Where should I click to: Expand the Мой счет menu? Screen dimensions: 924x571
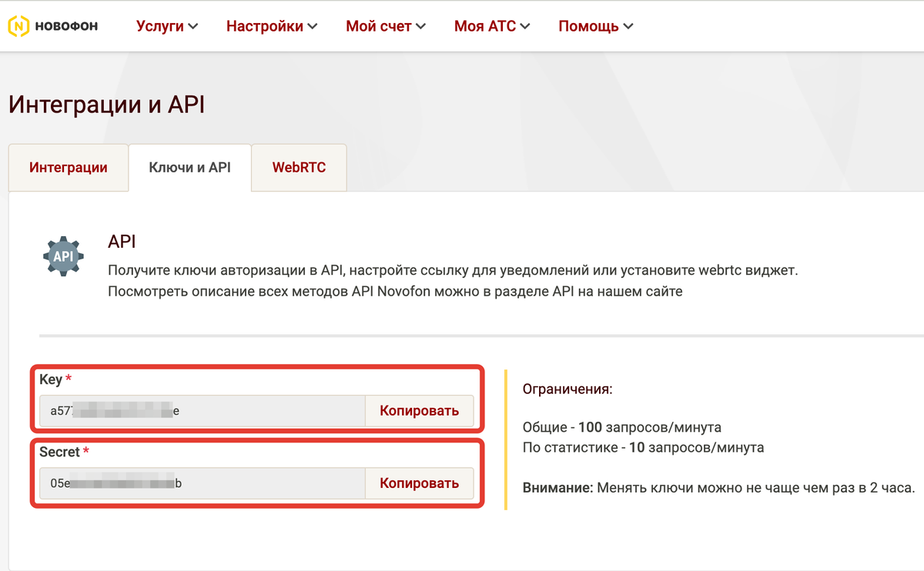[x=386, y=26]
